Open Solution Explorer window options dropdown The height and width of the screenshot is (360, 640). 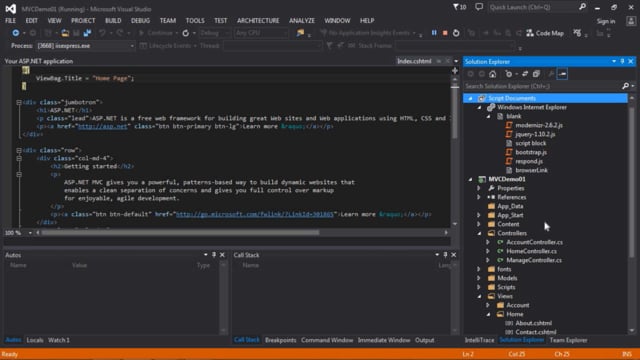coord(614,61)
